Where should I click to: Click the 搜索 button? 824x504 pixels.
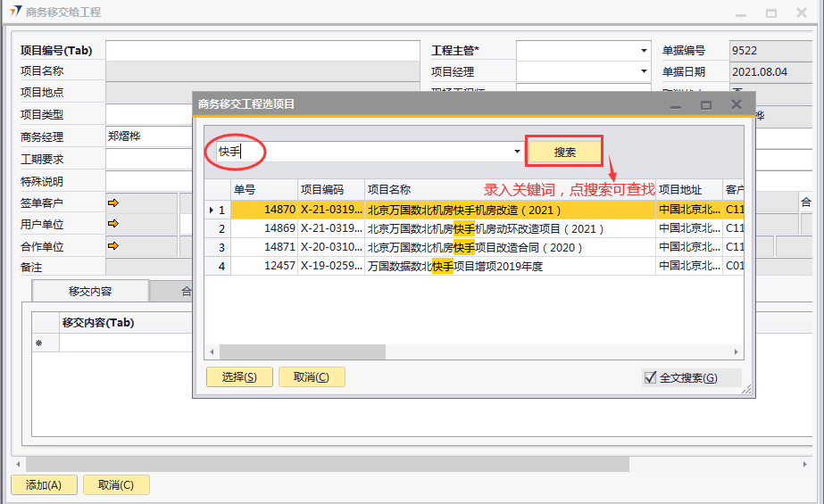tap(564, 153)
